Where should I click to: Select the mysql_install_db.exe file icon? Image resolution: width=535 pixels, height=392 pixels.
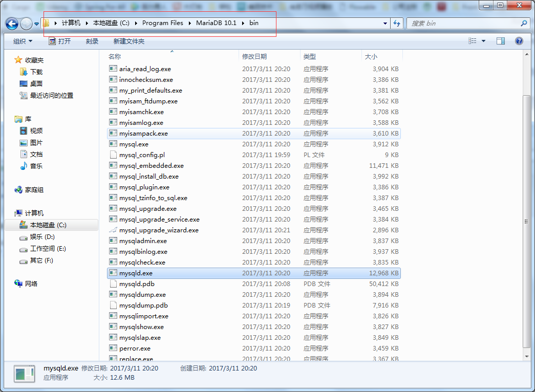coord(113,176)
